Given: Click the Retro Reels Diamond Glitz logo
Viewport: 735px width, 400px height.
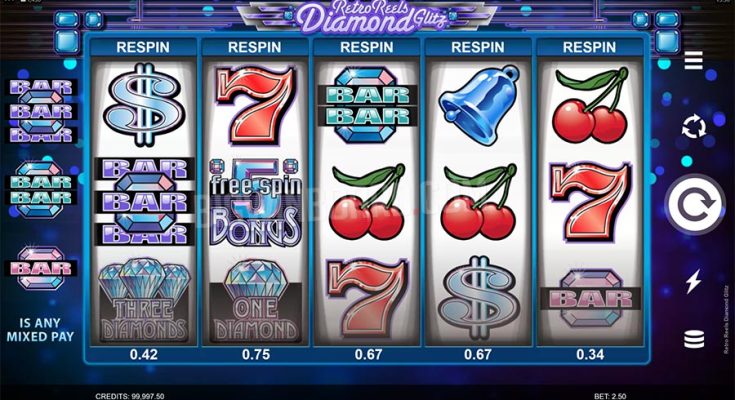Looking at the screenshot, I should (368, 18).
